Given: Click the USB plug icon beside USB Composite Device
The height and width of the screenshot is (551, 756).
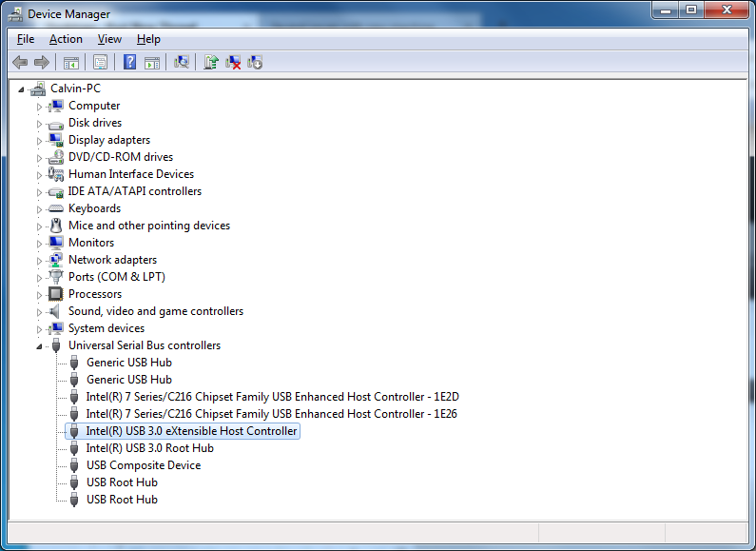Looking at the screenshot, I should tap(74, 465).
